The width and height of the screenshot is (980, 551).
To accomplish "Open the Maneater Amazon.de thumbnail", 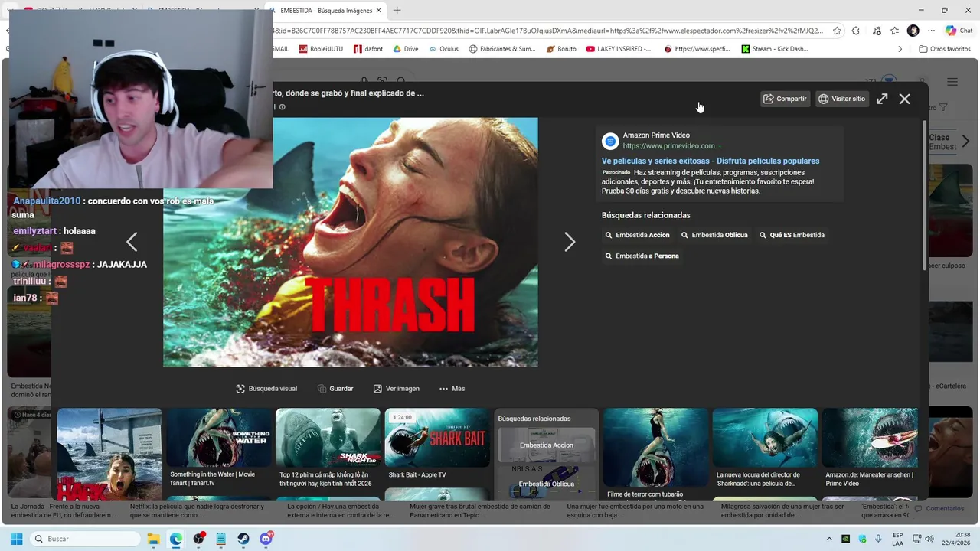I will tap(870, 438).
